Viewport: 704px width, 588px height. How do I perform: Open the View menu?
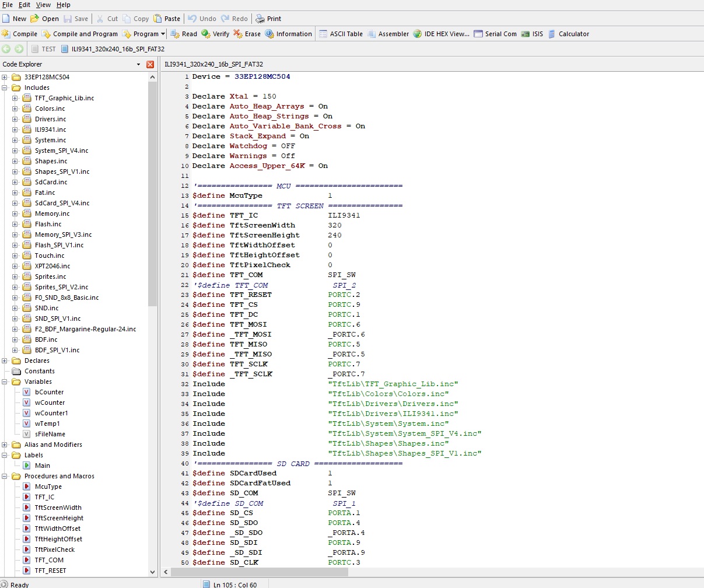pyautogui.click(x=43, y=5)
